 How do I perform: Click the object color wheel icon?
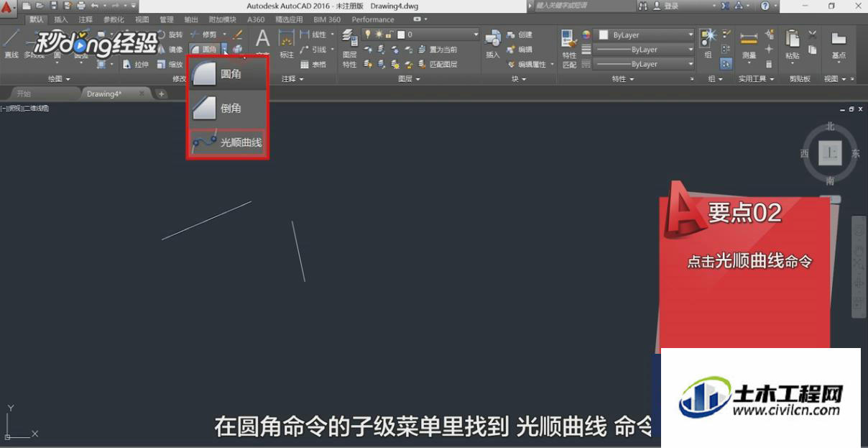pyautogui.click(x=586, y=35)
